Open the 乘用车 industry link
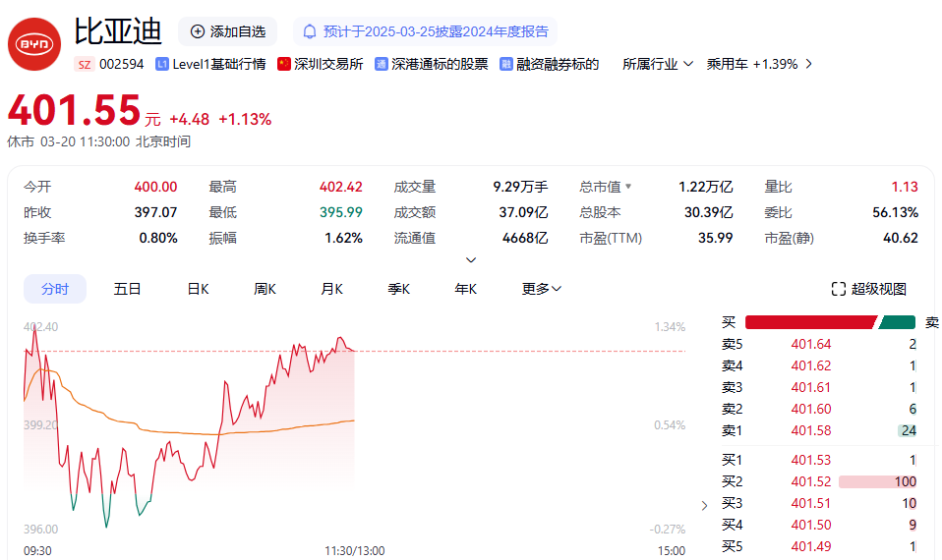Viewport: 942px width, 560px height. [x=752, y=64]
